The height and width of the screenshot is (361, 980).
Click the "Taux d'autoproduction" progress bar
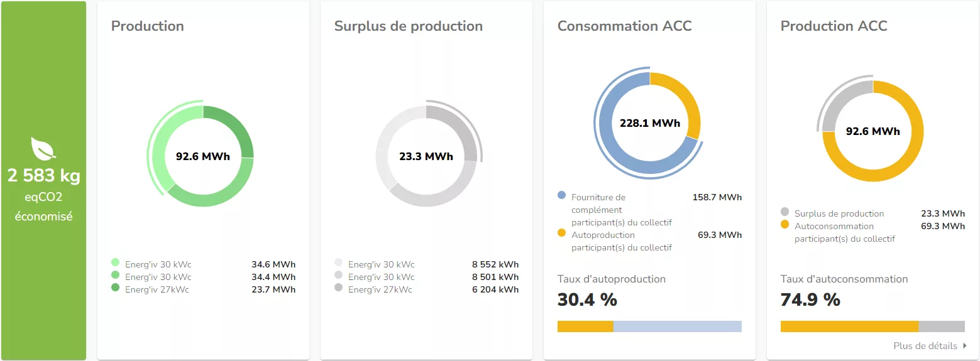[649, 326]
